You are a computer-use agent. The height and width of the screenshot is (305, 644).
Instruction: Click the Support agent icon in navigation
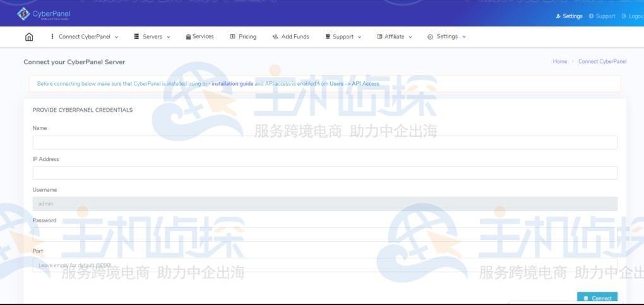(x=328, y=37)
